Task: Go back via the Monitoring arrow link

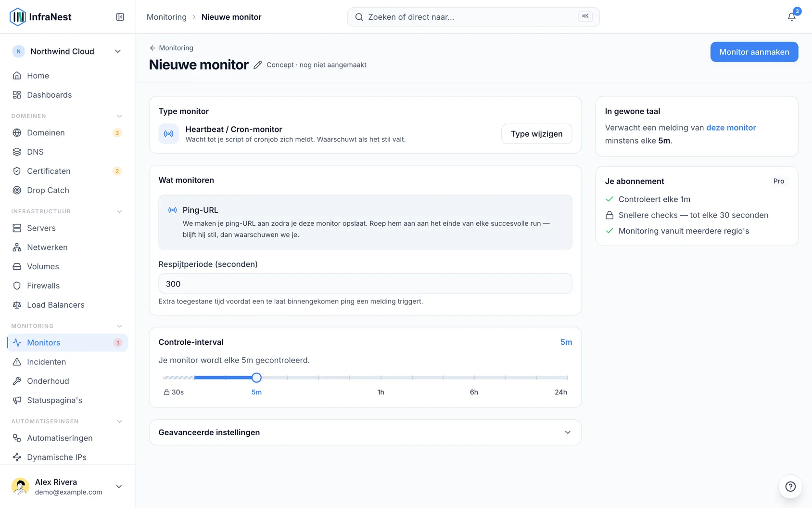Action: [171, 48]
